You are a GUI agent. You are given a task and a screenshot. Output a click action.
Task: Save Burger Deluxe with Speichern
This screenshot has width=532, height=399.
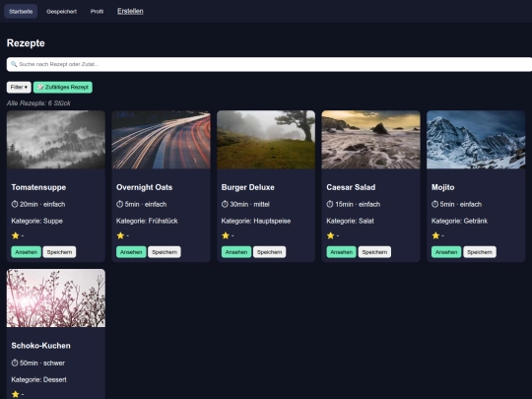tap(269, 252)
